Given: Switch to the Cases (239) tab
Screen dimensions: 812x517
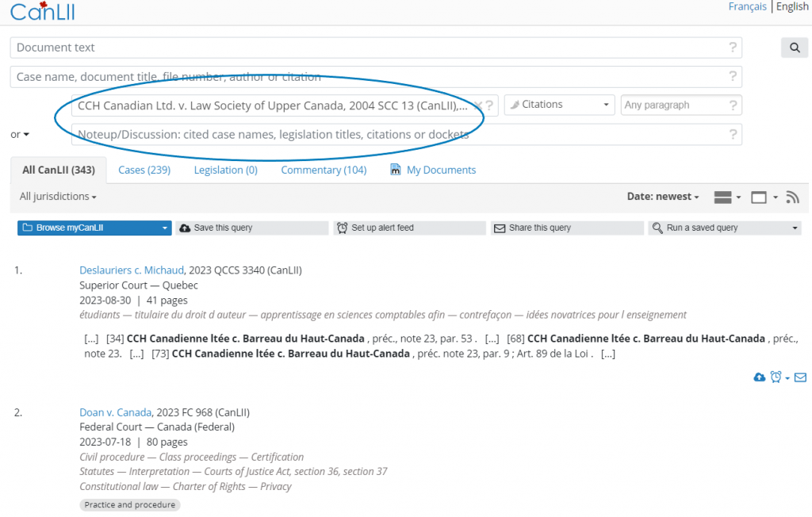Looking at the screenshot, I should [x=144, y=170].
